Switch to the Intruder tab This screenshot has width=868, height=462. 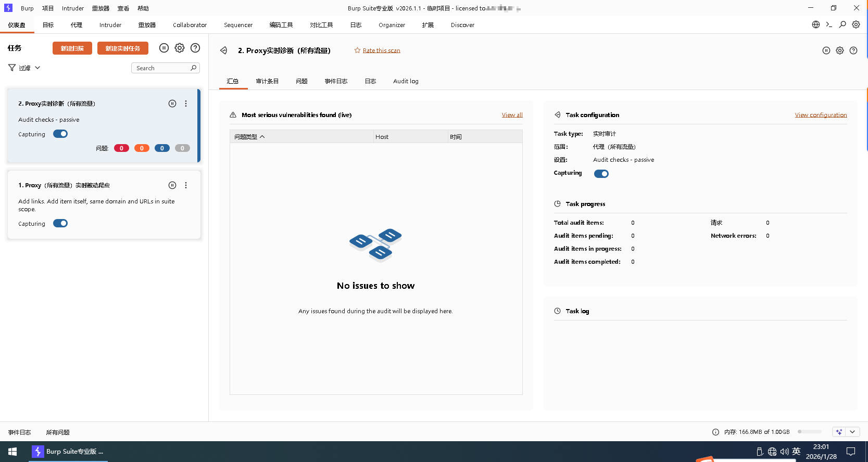(110, 25)
